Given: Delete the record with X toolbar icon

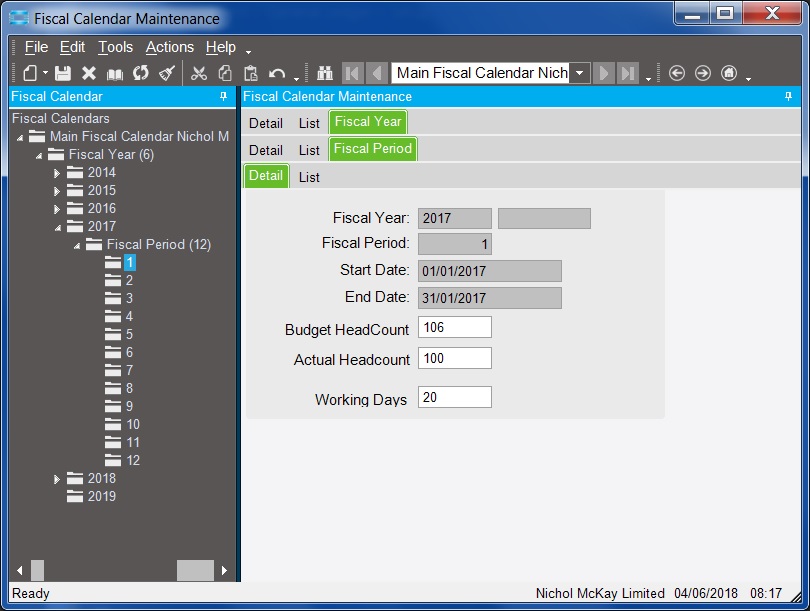Looking at the screenshot, I should (x=89, y=73).
